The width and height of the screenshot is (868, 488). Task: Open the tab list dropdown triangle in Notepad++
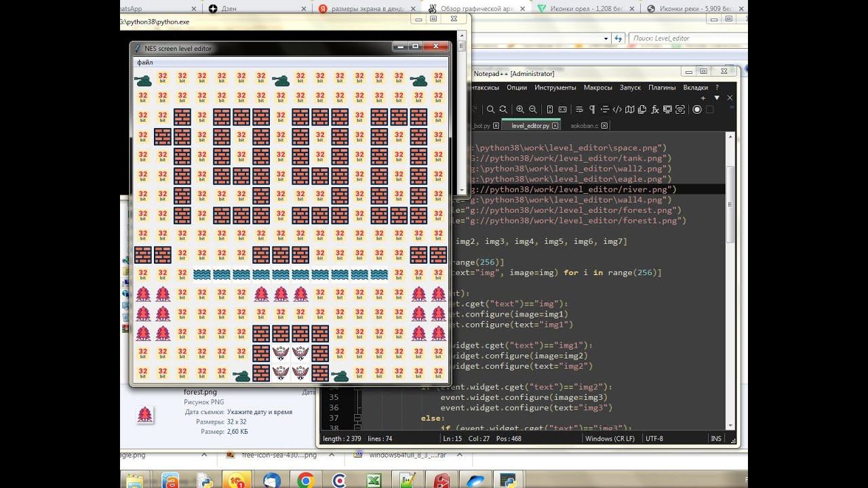[717, 98]
